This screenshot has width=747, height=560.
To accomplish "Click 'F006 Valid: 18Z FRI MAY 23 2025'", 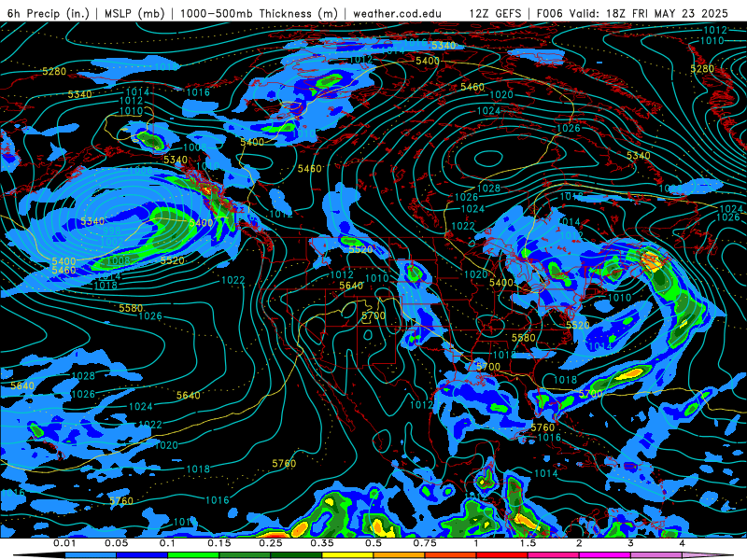I will [x=632, y=13].
